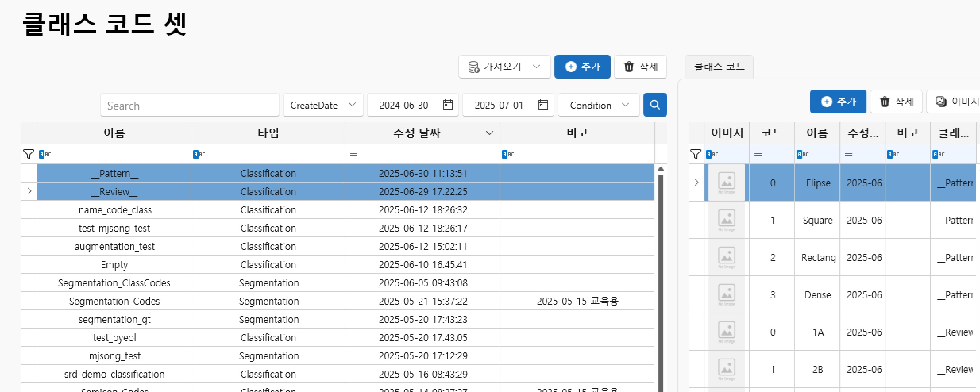Expand the Elipse row in class code grid
Screen dimensions: 980x392
[x=696, y=183]
